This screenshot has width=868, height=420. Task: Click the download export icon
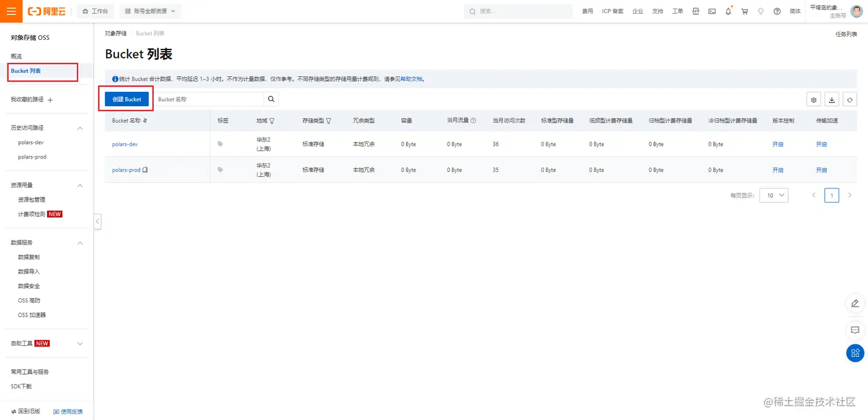[x=832, y=100]
